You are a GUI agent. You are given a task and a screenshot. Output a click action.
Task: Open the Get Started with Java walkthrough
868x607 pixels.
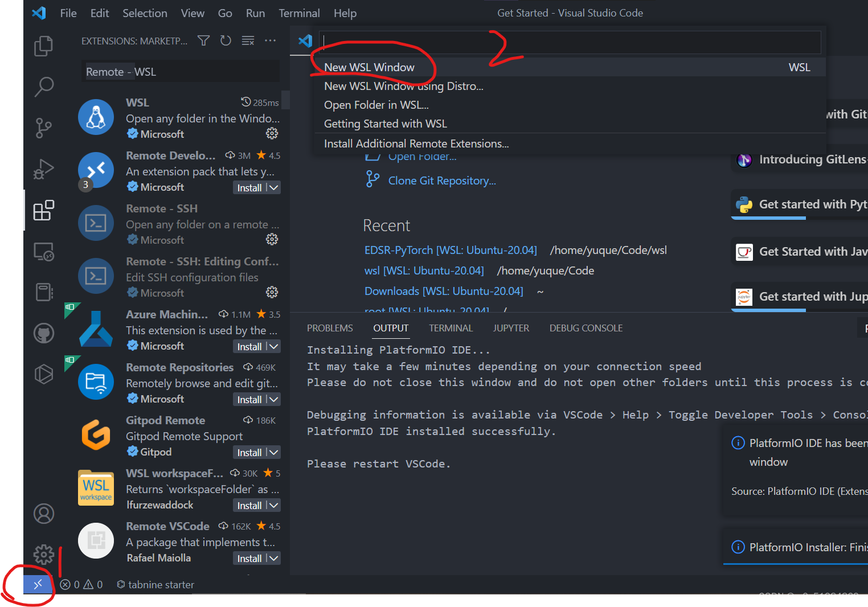[x=800, y=252]
